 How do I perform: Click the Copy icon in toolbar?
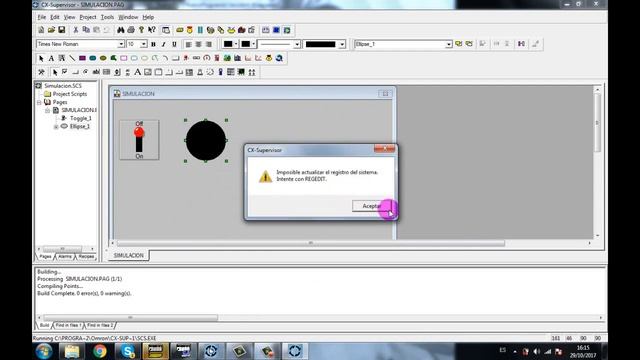tap(86, 30)
